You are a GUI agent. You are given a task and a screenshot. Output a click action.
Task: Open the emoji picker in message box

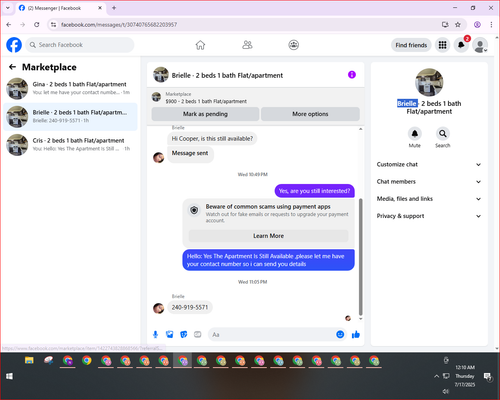point(340,334)
